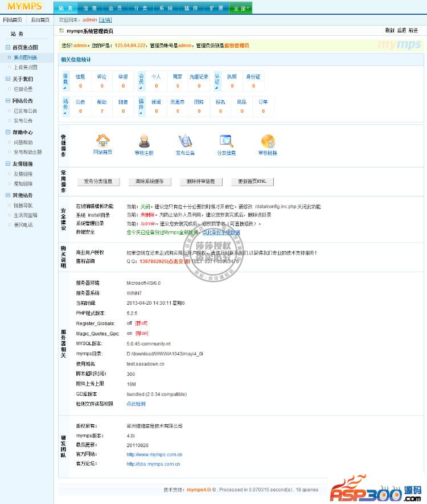Select 增加链接 in the sidebar
Image resolution: width=427 pixels, height=504 pixels.
click(23, 183)
